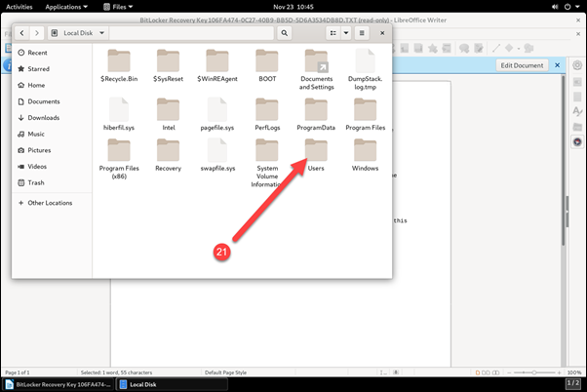Go to Documents in the sidebar

click(52, 101)
